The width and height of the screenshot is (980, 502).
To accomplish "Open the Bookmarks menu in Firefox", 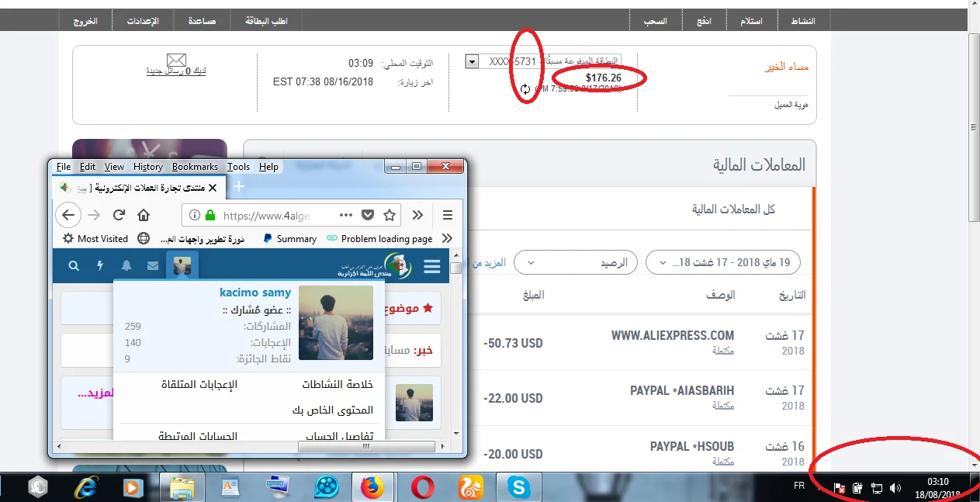I will tap(195, 167).
